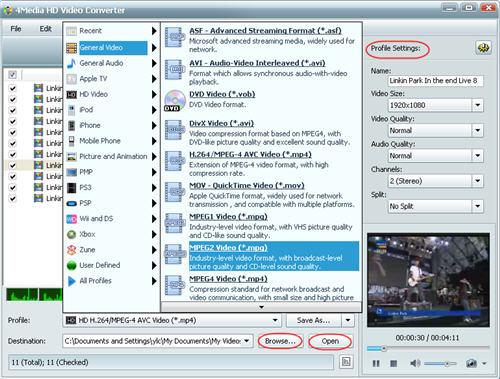The width and height of the screenshot is (500, 379).
Task: Uncheck the highlighted file row checkbox
Action: pos(12,165)
